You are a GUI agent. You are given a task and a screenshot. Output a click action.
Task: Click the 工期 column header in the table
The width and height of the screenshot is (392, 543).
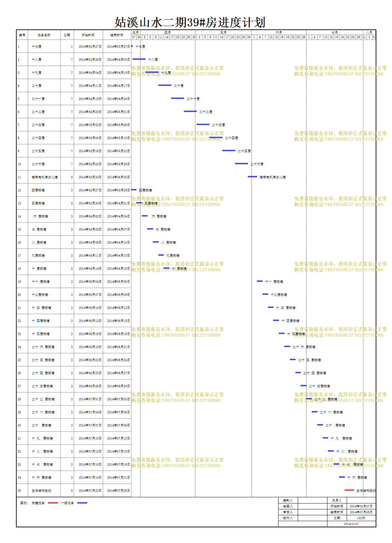[x=67, y=35]
